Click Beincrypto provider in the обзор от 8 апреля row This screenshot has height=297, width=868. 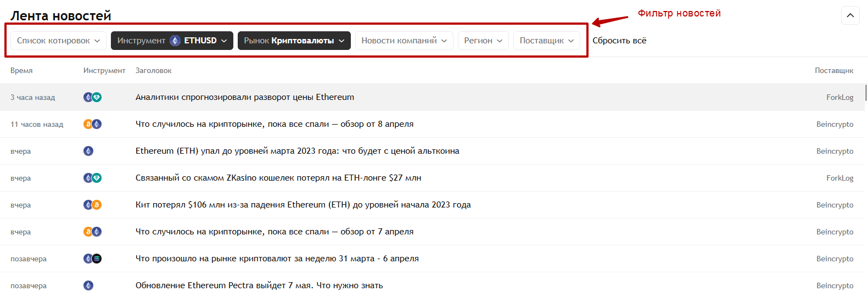[x=835, y=124]
